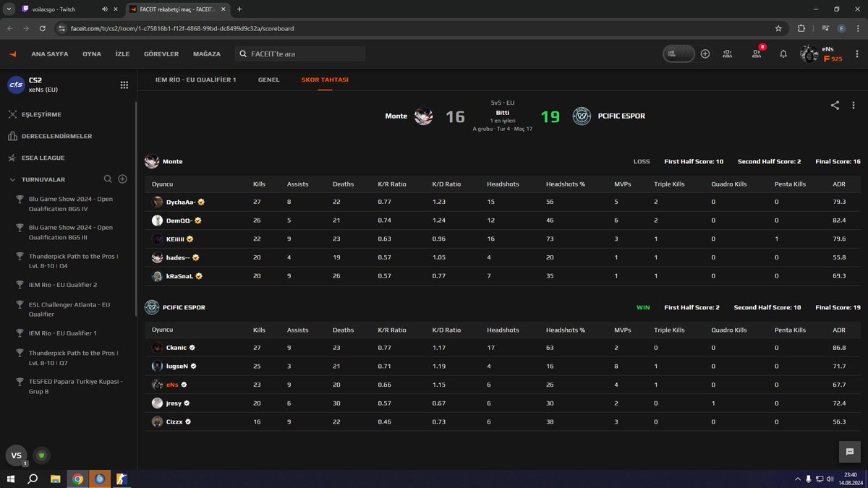Show hidden system tray icons chevron
Screen dimensions: 868x488
point(796,479)
